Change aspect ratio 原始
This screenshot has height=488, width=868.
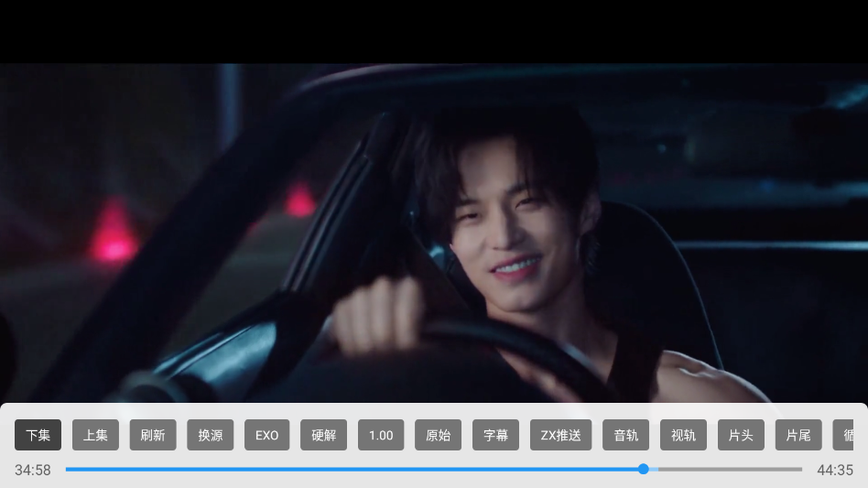point(439,435)
